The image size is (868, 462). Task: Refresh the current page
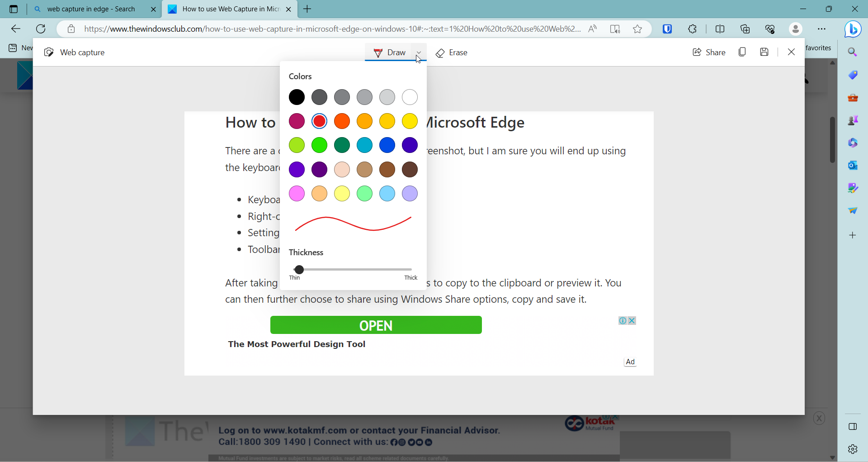pyautogui.click(x=41, y=29)
